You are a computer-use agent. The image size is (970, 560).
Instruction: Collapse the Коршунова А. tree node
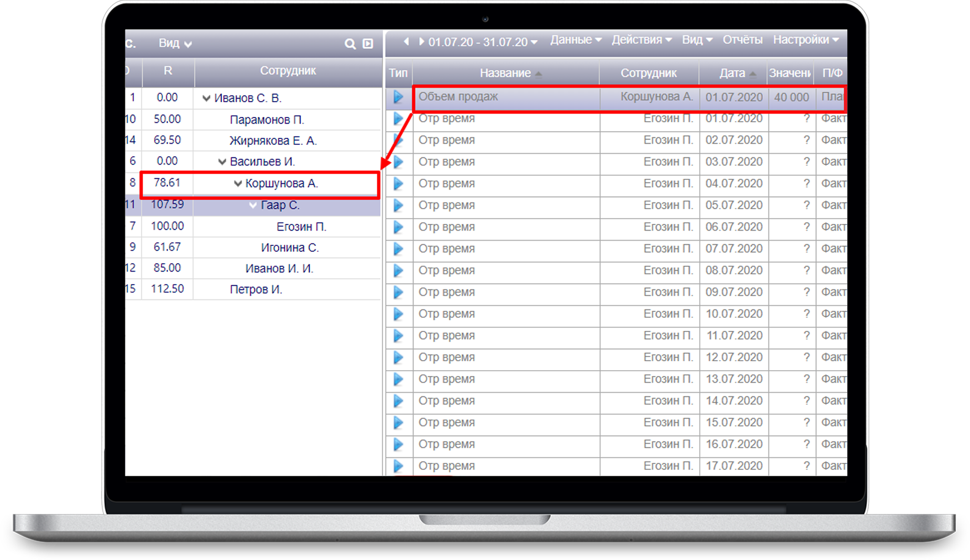pyautogui.click(x=238, y=184)
